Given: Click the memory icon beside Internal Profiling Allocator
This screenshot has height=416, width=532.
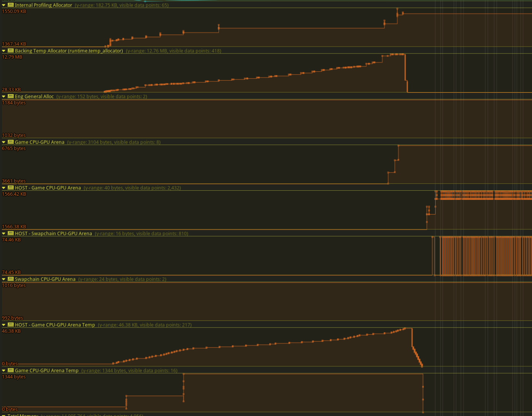Looking at the screenshot, I should tap(10, 5).
